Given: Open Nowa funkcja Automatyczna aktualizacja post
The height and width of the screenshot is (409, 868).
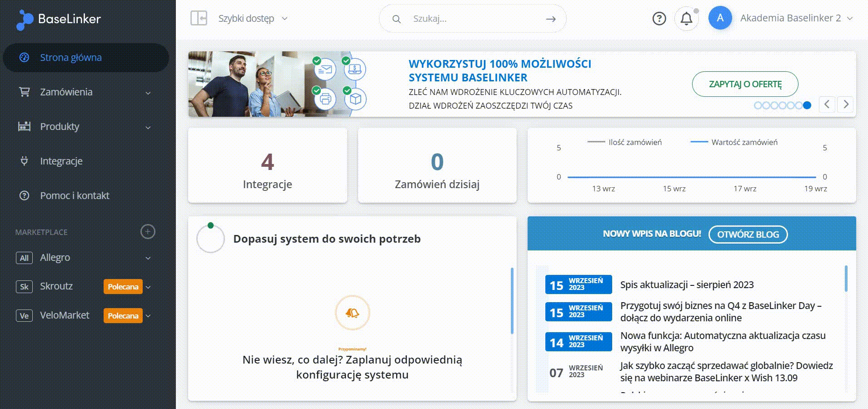Looking at the screenshot, I should tap(723, 342).
